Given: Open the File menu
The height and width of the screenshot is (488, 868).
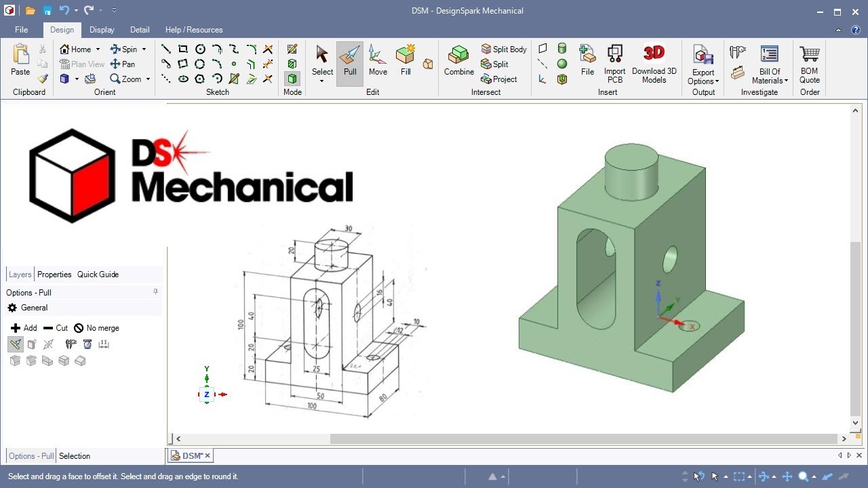Looking at the screenshot, I should coord(21,30).
